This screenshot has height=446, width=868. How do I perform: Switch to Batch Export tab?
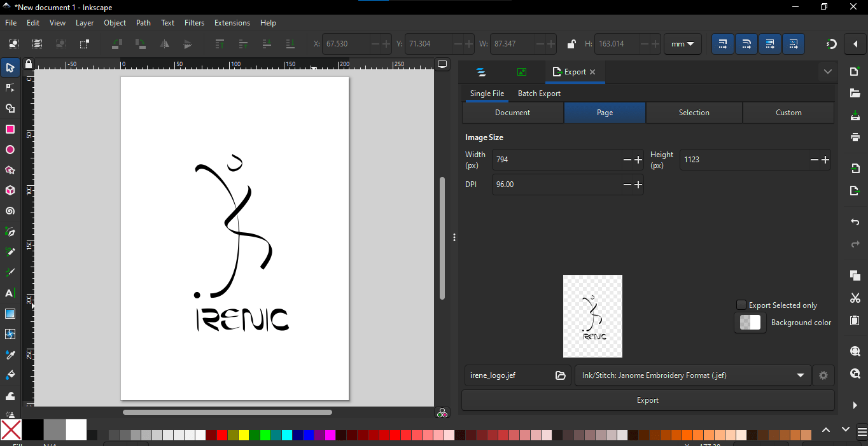coord(539,94)
